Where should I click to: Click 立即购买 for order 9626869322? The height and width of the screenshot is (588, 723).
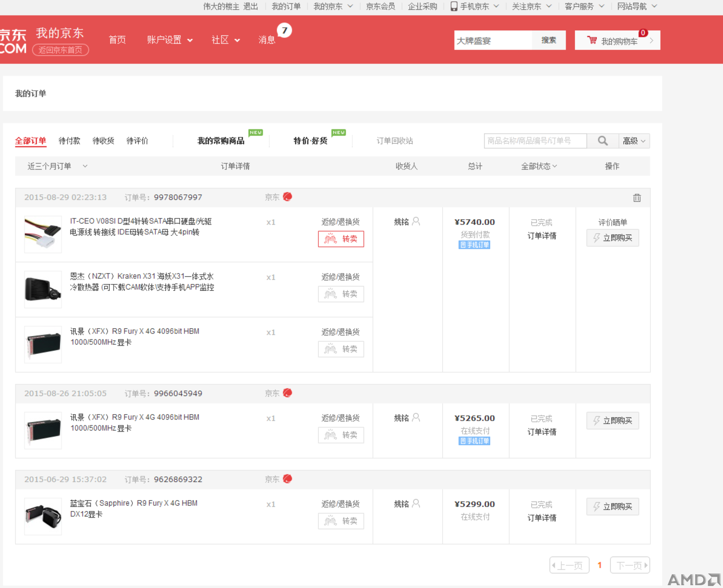[613, 506]
